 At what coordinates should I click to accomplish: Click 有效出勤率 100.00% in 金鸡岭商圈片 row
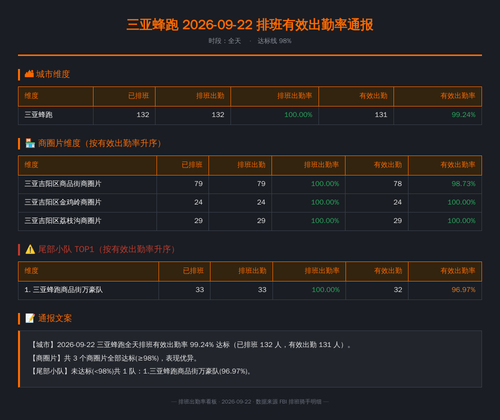point(461,202)
